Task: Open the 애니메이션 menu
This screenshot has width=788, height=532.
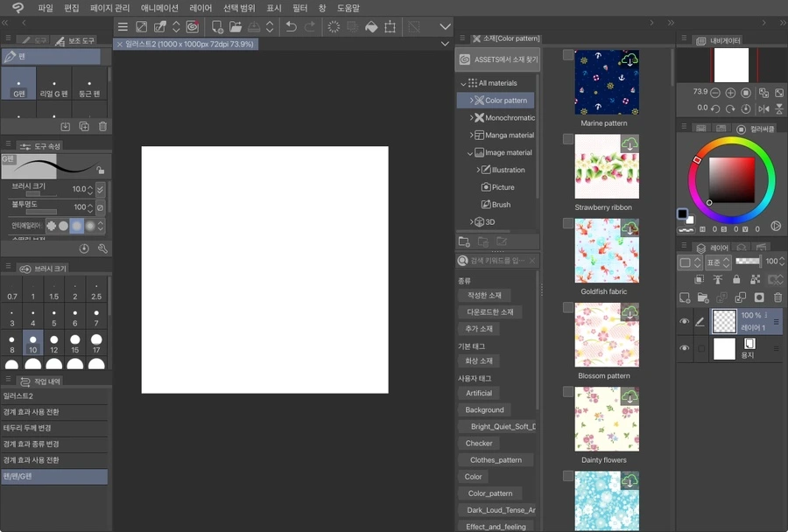Action: click(159, 8)
